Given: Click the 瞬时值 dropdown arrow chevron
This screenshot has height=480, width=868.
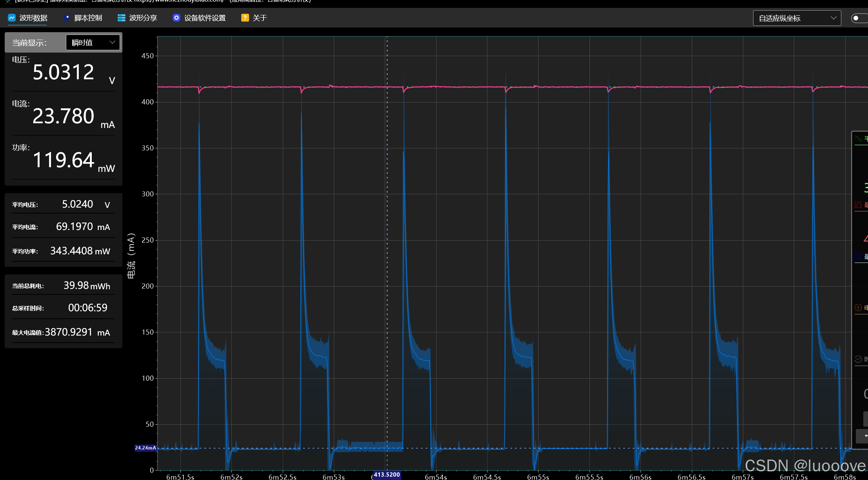Looking at the screenshot, I should [x=112, y=42].
